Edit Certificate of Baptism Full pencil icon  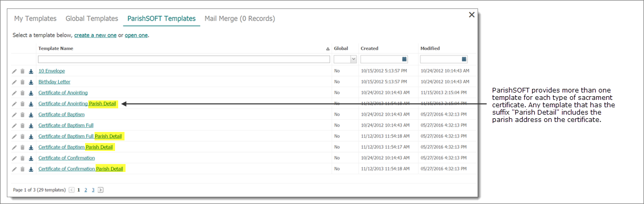click(x=14, y=126)
